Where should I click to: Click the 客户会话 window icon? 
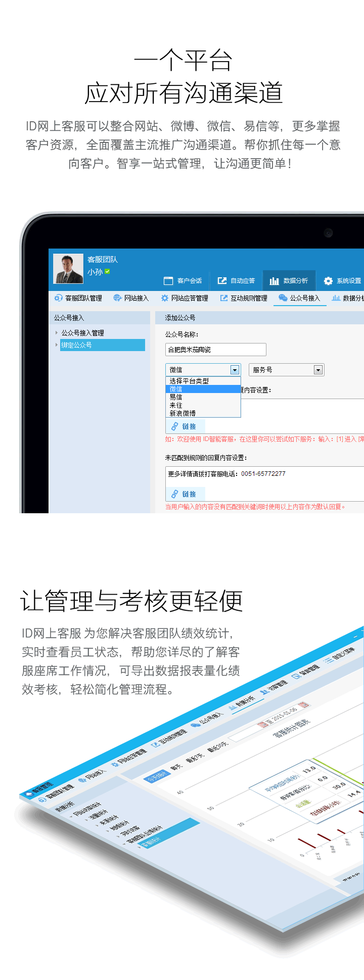[x=168, y=281]
